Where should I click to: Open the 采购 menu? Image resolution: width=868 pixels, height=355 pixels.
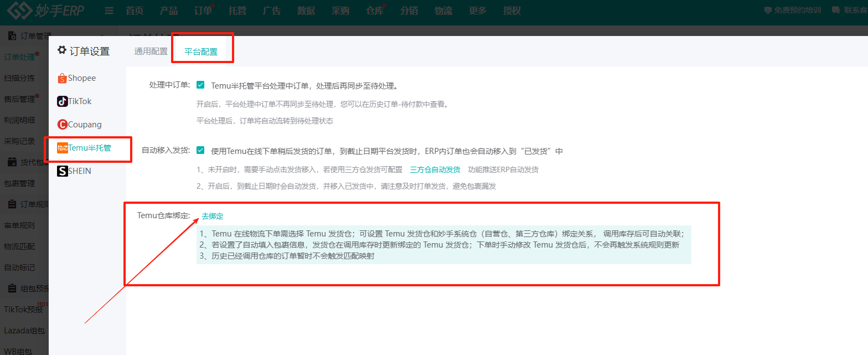[x=340, y=11]
